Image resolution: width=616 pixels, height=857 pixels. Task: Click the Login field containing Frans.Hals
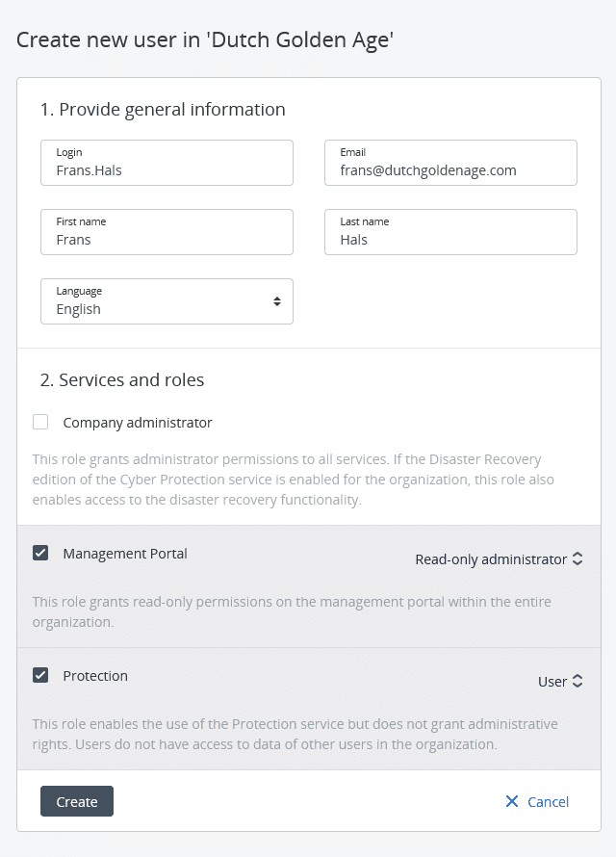167,163
